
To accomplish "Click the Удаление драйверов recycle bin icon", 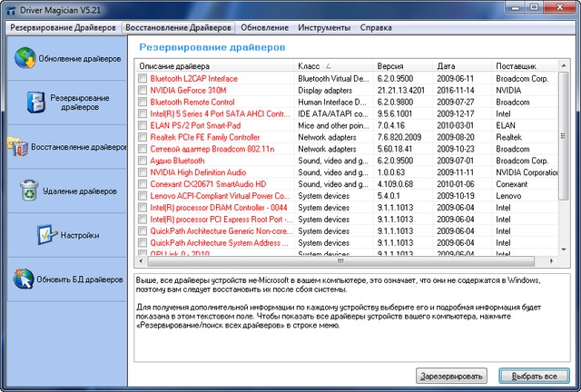I will [x=30, y=191].
